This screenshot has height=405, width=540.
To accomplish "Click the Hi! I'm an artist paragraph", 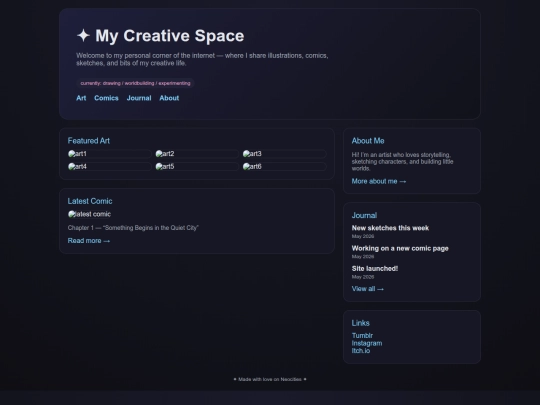I will [402, 162].
